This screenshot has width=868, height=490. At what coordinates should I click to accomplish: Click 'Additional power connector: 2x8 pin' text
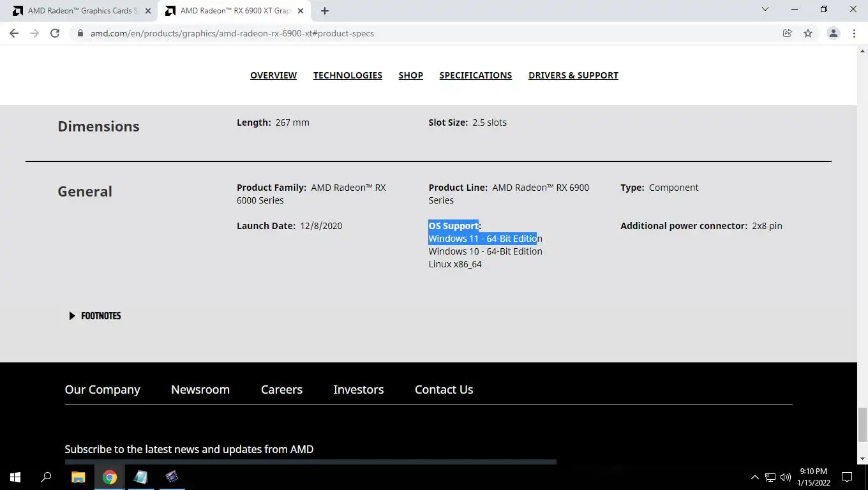point(701,226)
